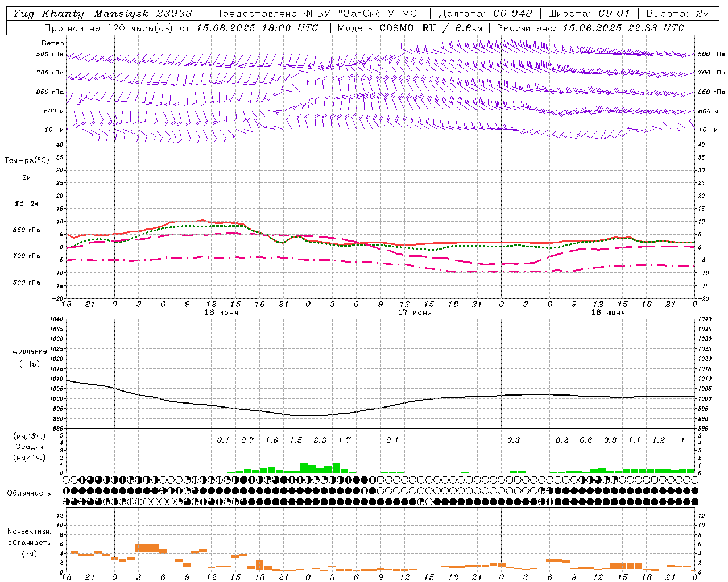Image resolution: width=728 pixels, height=582 pixels.
Task: Select the 2.3 precipitation amount
Action: (320, 440)
